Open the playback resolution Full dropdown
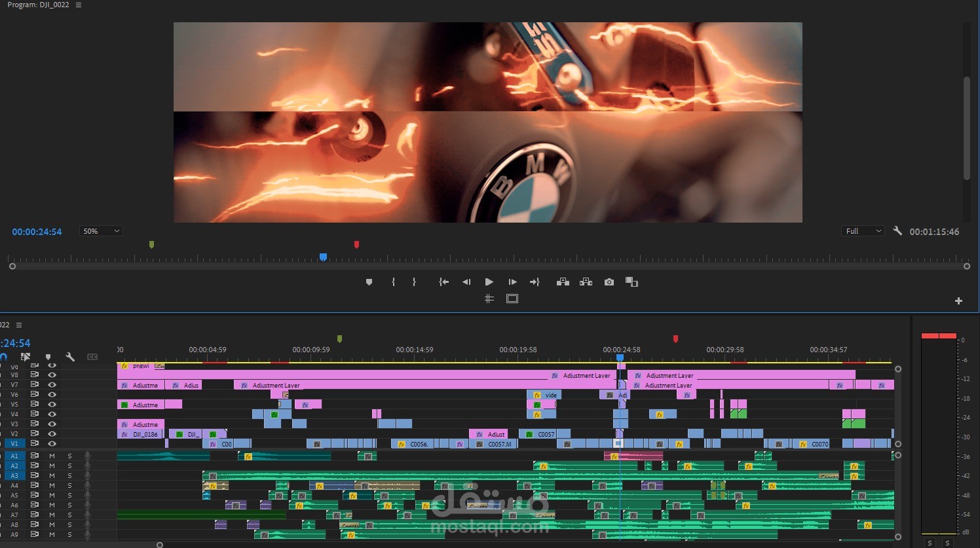 coord(863,231)
